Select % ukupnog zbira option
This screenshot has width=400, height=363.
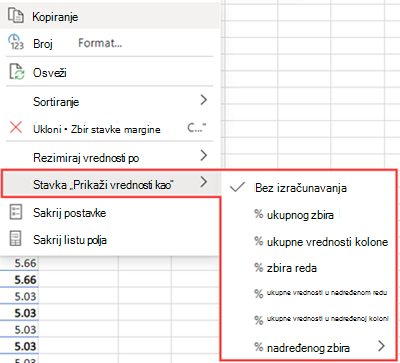(309, 215)
